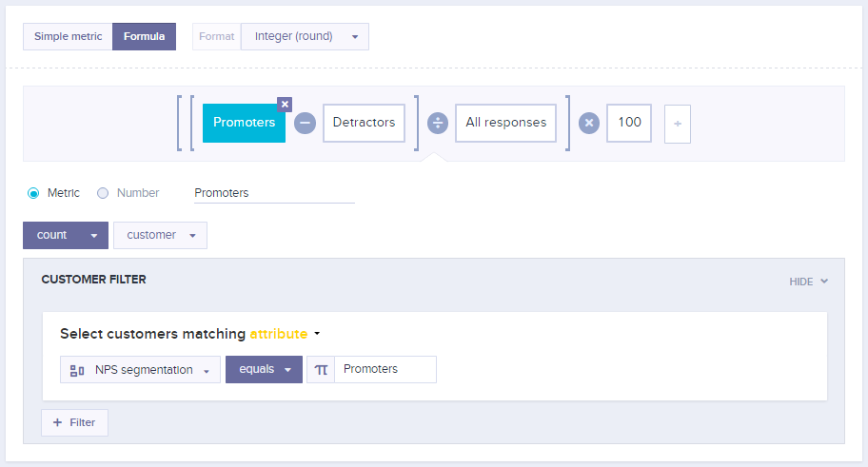Select the Detractors formula block
The width and height of the screenshot is (868, 467).
(364, 124)
